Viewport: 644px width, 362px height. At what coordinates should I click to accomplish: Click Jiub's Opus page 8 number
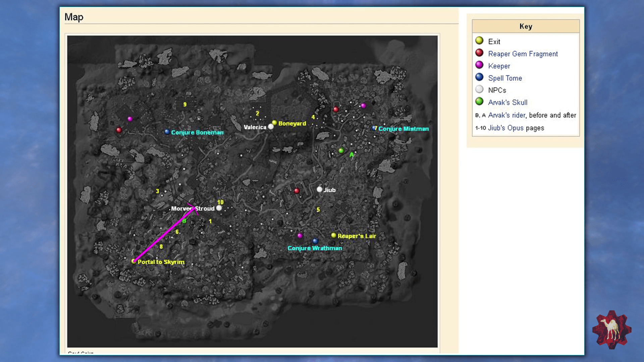161,246
